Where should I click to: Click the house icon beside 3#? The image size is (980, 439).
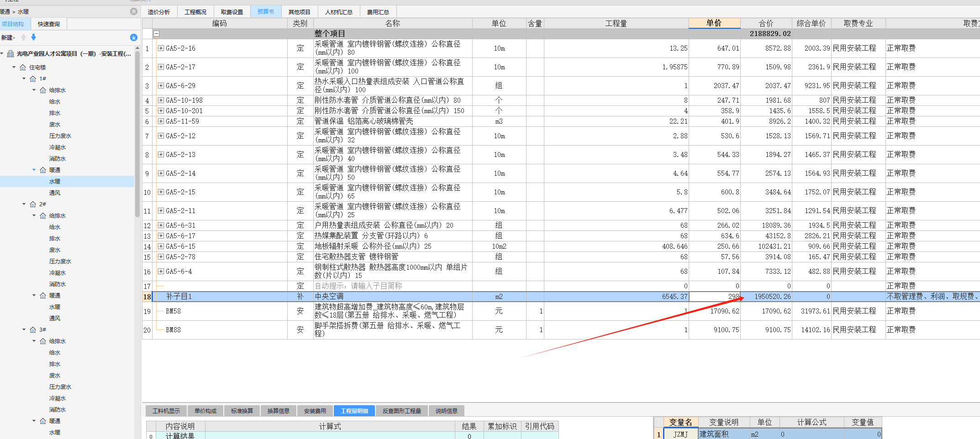[x=33, y=330]
